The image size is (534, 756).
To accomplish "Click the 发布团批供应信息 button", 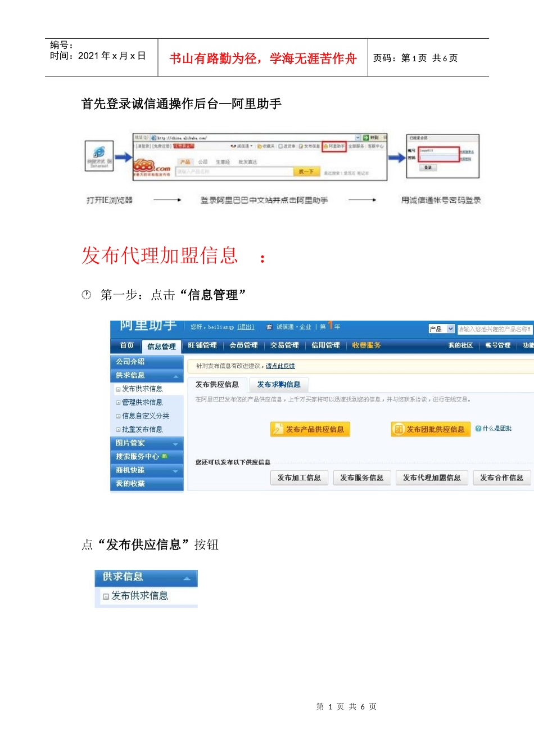I will tap(431, 429).
